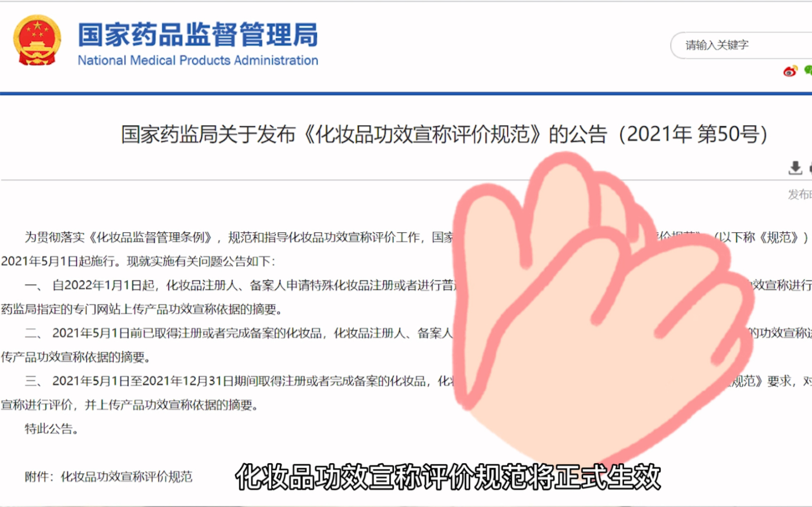Click the national emblem logo
Image resolution: width=812 pixels, height=507 pixels.
37,41
